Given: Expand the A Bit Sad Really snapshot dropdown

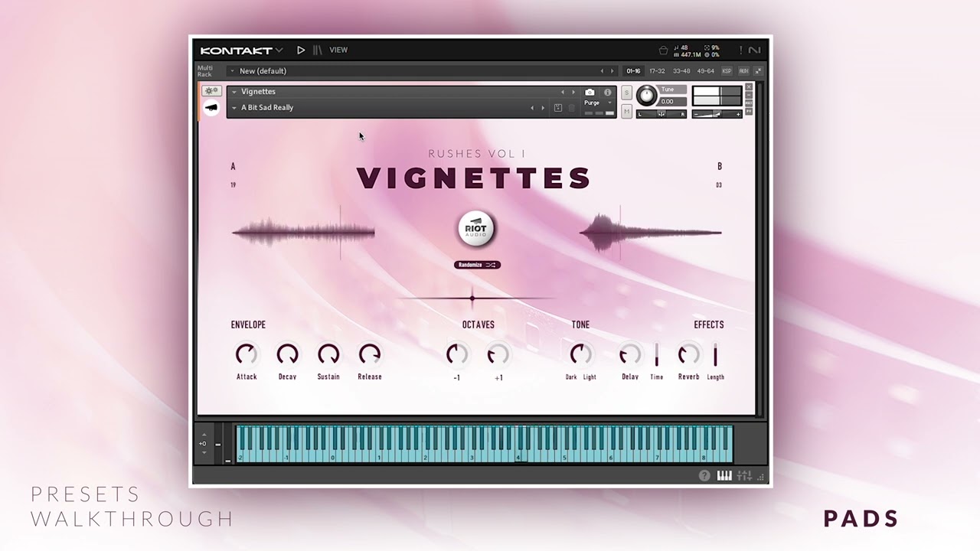Looking at the screenshot, I should (234, 108).
